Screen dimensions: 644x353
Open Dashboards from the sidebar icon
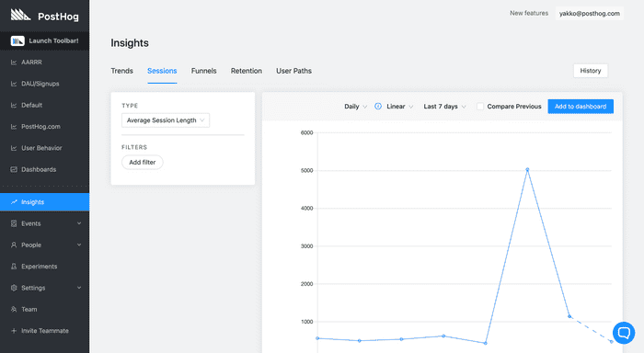pyautogui.click(x=14, y=169)
